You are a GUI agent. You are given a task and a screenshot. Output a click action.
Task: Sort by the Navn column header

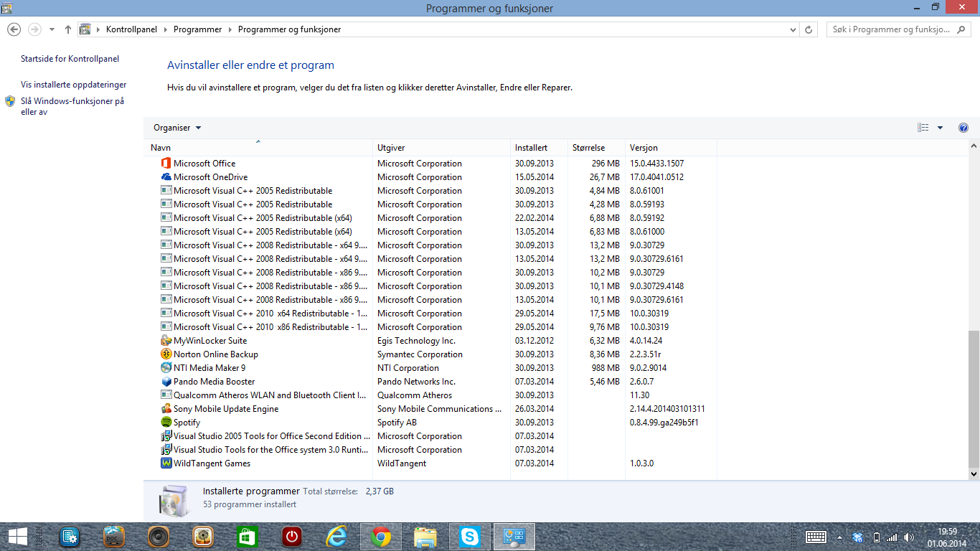click(258, 148)
